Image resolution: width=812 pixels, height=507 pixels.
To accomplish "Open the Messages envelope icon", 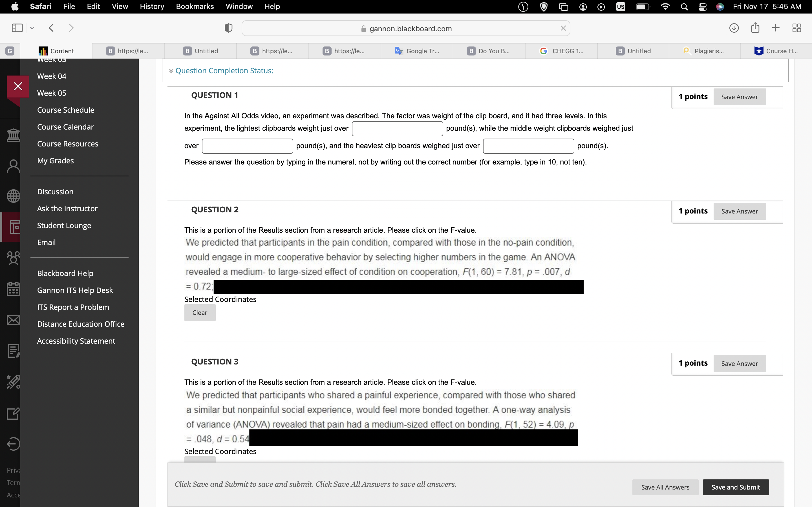I will pos(13,319).
